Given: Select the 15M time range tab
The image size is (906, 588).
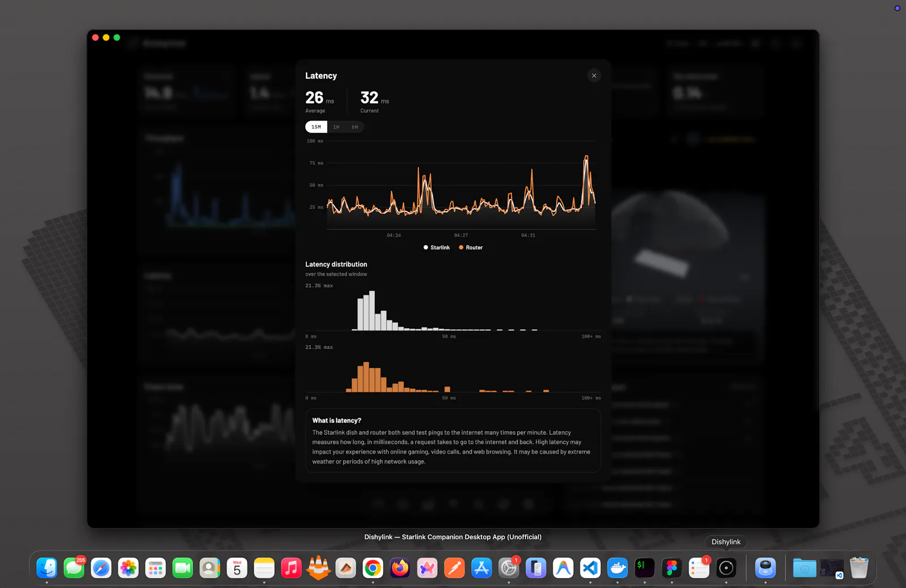Looking at the screenshot, I should [x=316, y=127].
